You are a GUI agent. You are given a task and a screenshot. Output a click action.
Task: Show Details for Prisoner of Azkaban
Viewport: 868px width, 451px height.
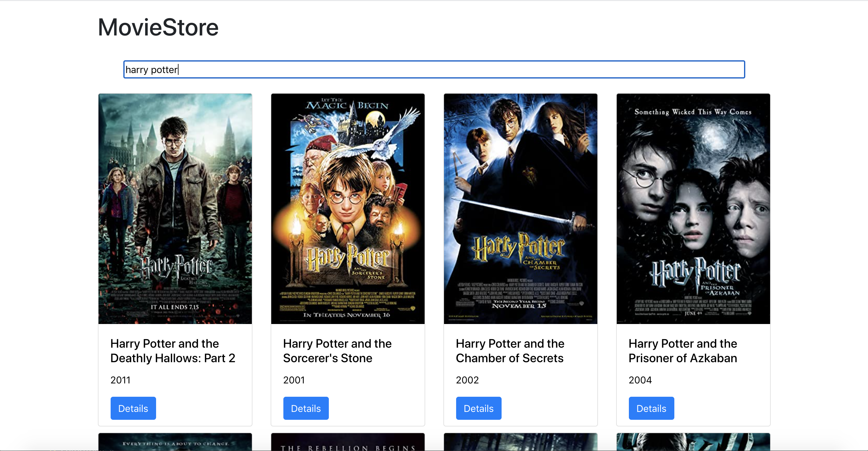651,408
